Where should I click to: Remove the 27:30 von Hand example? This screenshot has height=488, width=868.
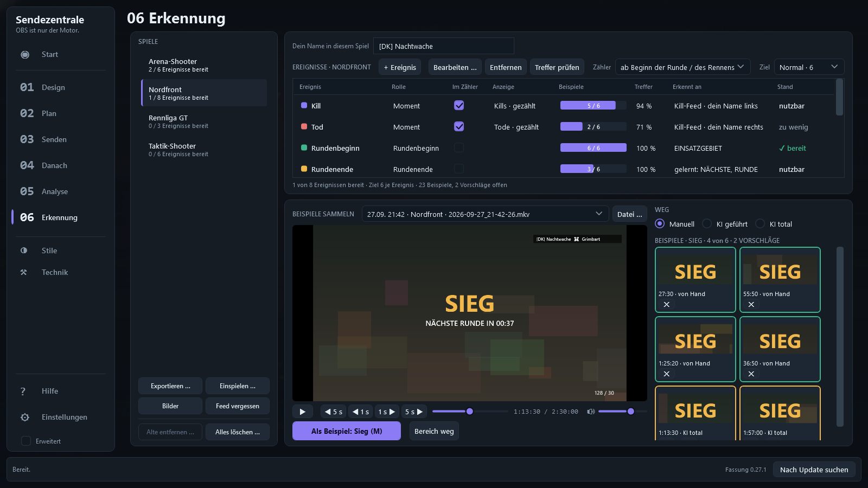tap(667, 305)
